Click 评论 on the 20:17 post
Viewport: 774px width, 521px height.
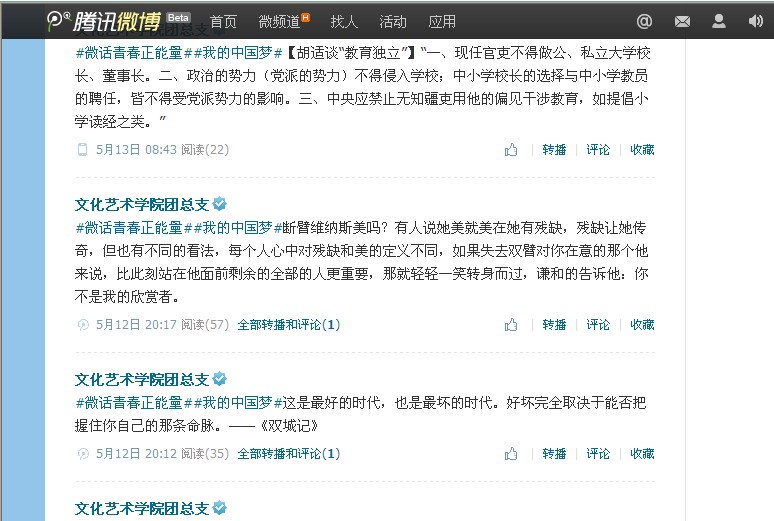[598, 324]
